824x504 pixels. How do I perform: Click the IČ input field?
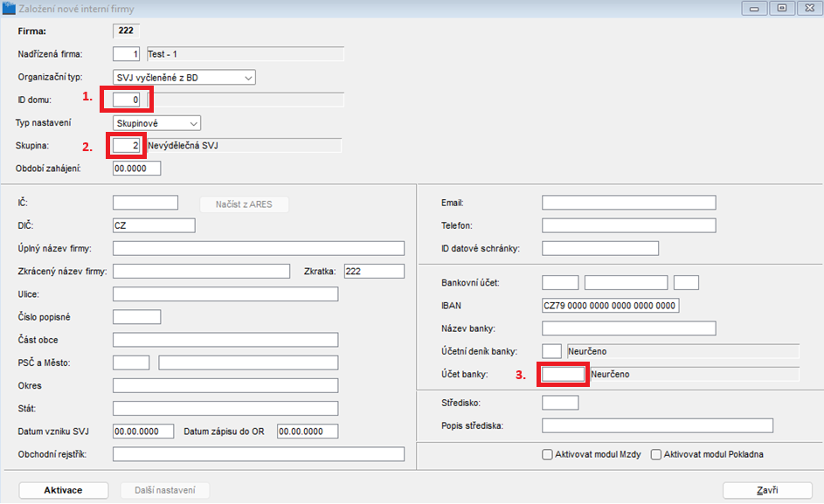pyautogui.click(x=146, y=203)
